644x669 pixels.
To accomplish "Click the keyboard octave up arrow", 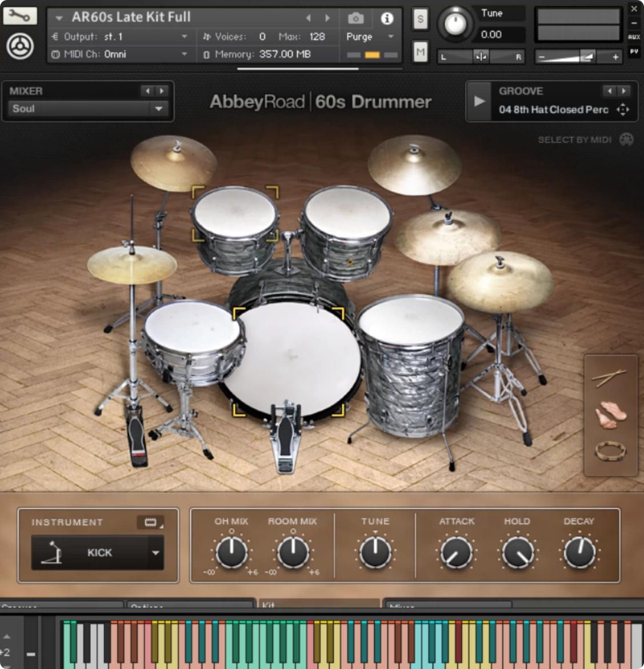I will 7,636.
